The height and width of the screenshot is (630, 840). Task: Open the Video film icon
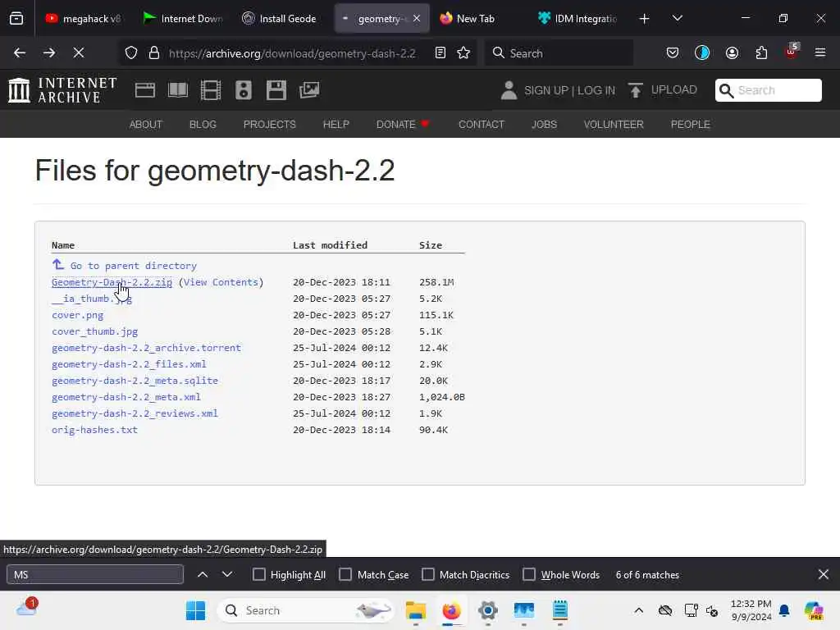tap(211, 90)
